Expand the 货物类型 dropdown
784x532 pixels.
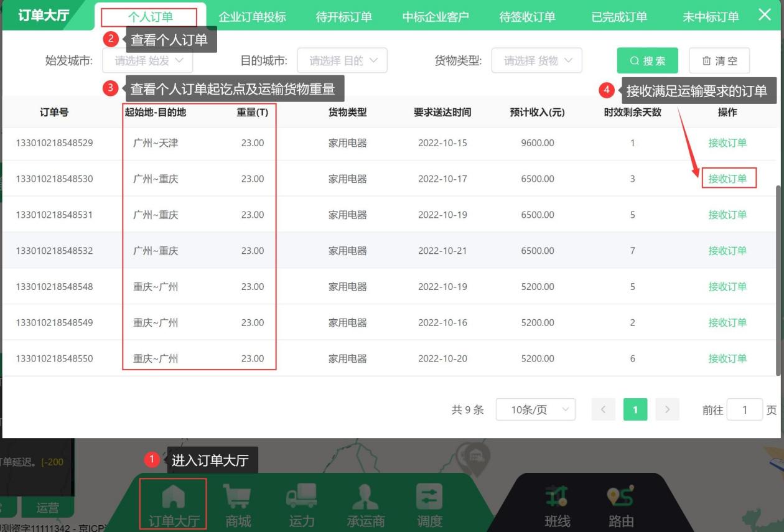[x=537, y=61]
